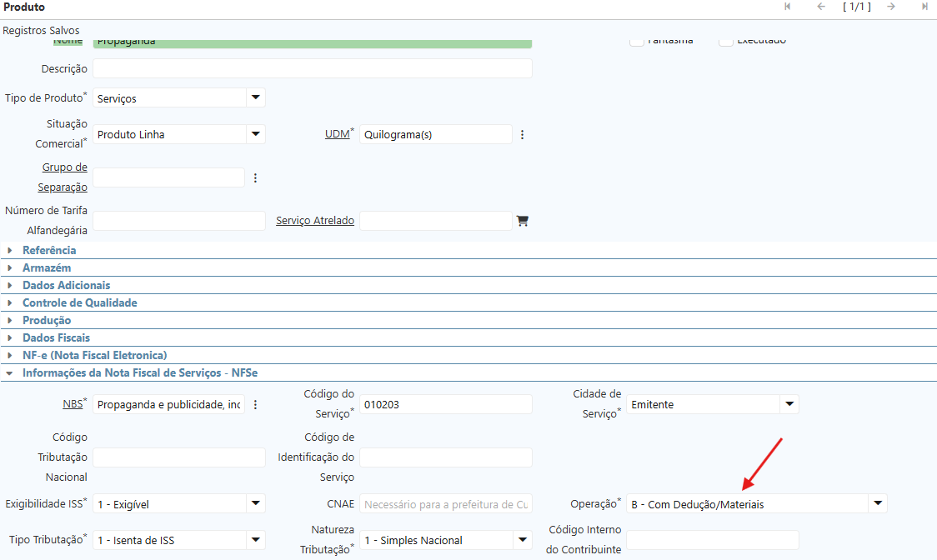The height and width of the screenshot is (560, 937).
Task: Open the Tipo de Produto dropdown
Action: click(x=255, y=97)
